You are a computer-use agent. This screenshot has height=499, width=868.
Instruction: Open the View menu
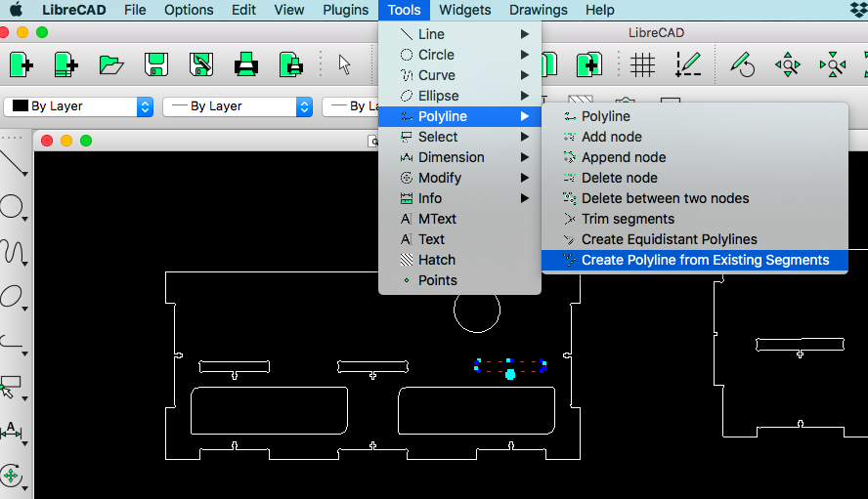coord(289,10)
